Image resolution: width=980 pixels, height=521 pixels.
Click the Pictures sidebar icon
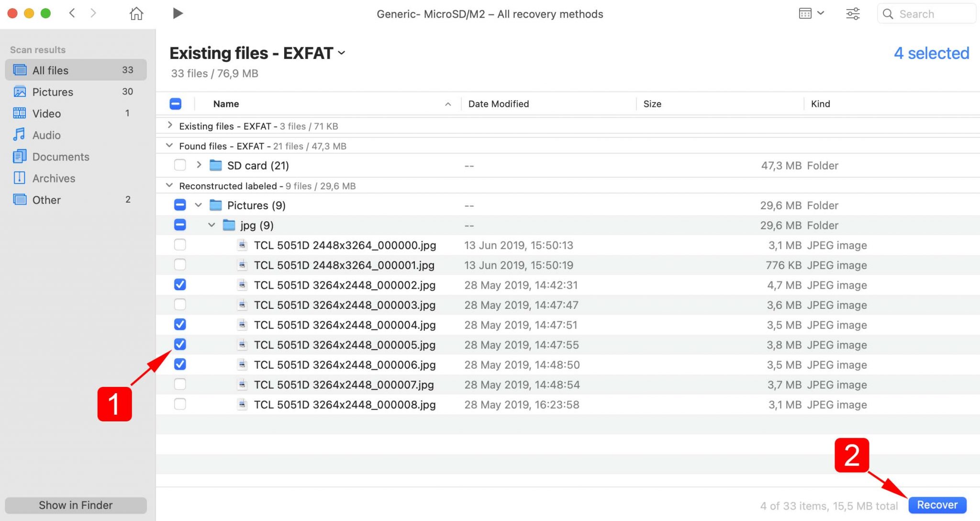[20, 91]
